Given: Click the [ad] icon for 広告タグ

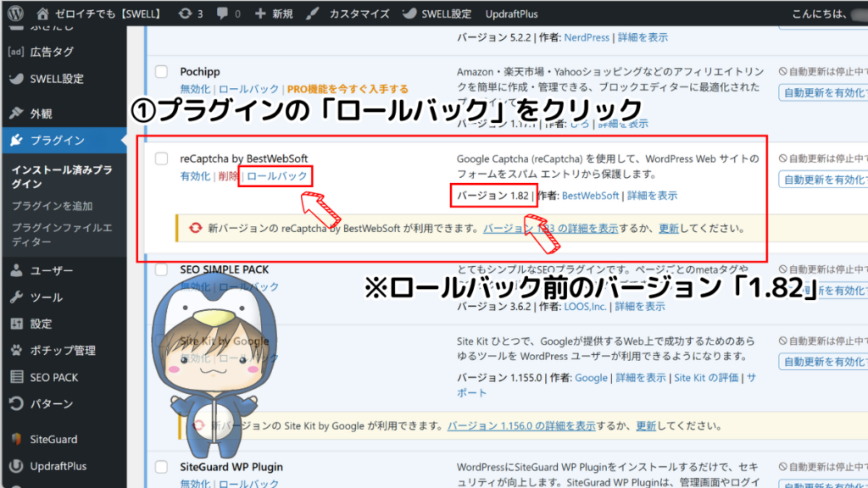Looking at the screenshot, I should pos(16,52).
